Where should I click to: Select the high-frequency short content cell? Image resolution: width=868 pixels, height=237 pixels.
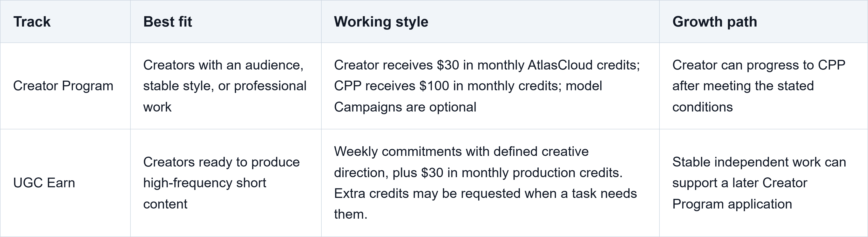[226, 183]
